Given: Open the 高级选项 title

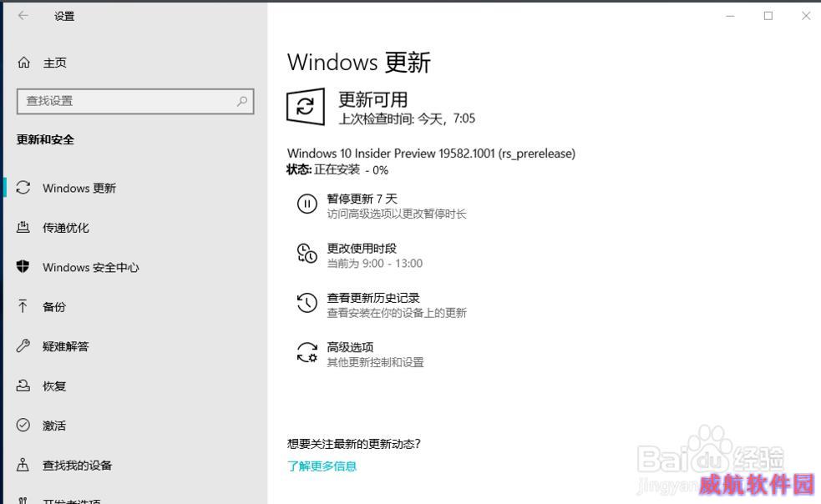Looking at the screenshot, I should tap(350, 347).
